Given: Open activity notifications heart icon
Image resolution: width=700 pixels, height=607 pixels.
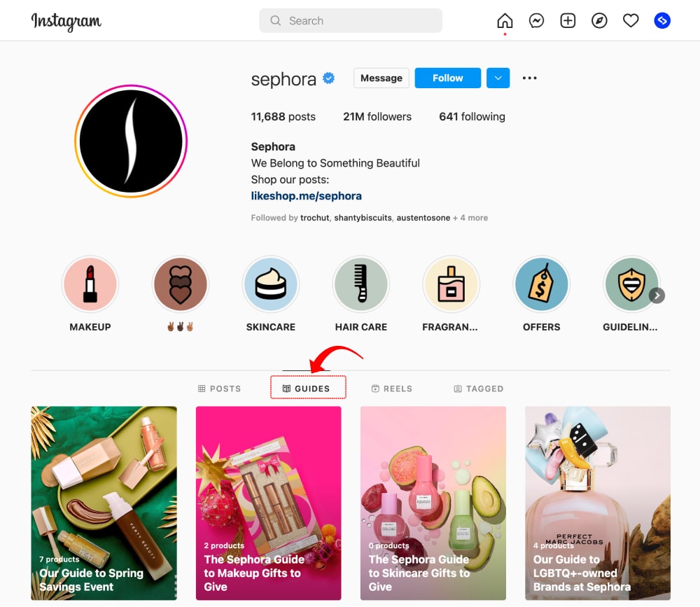Looking at the screenshot, I should (x=631, y=20).
